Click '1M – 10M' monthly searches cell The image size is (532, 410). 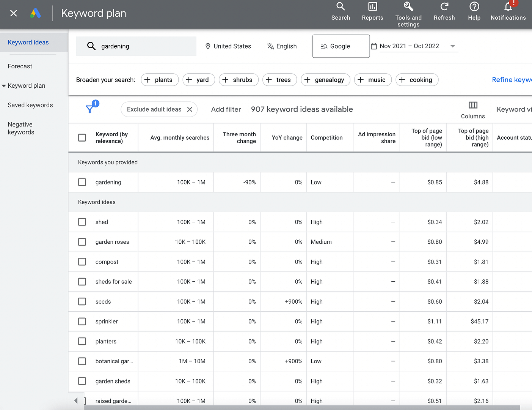(x=192, y=361)
